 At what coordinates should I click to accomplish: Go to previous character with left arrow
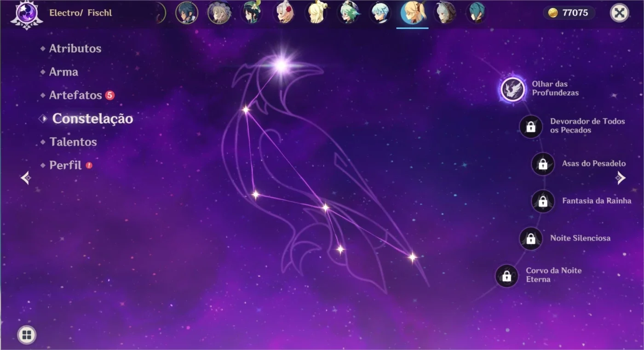click(x=26, y=178)
